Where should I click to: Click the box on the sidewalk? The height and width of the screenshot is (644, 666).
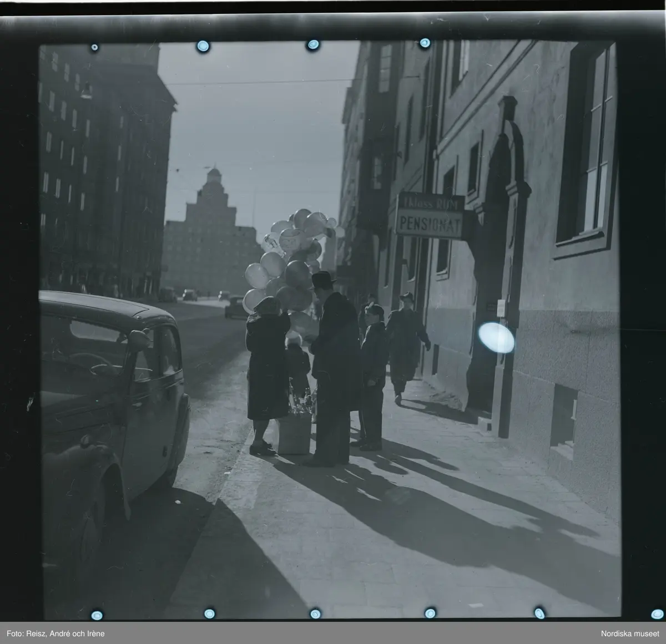coord(294,434)
